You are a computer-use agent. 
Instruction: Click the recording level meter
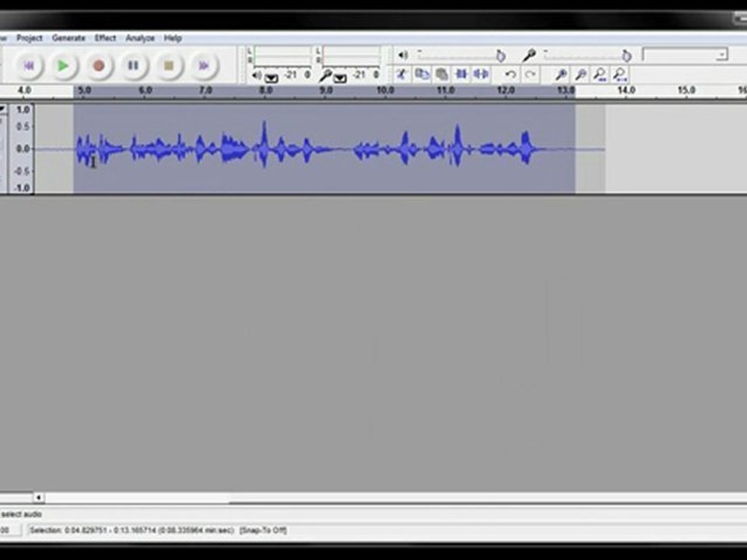point(352,56)
